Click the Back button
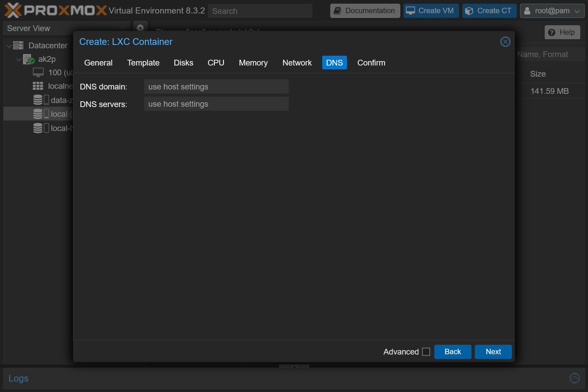This screenshot has width=588, height=392. pos(453,352)
